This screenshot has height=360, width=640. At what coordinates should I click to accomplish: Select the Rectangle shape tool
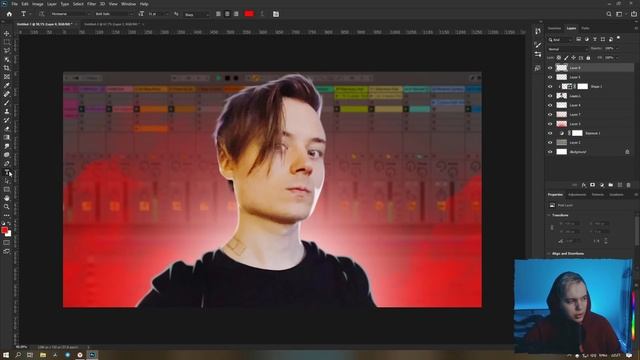(x=7, y=189)
